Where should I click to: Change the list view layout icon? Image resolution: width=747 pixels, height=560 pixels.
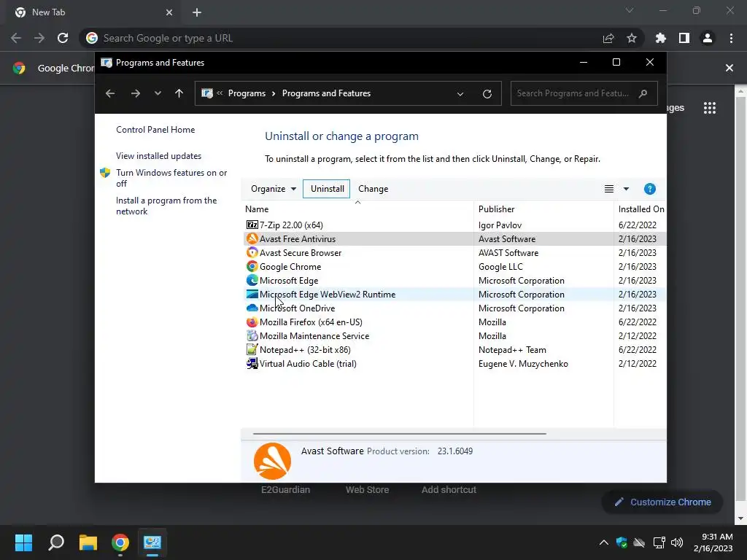point(609,189)
